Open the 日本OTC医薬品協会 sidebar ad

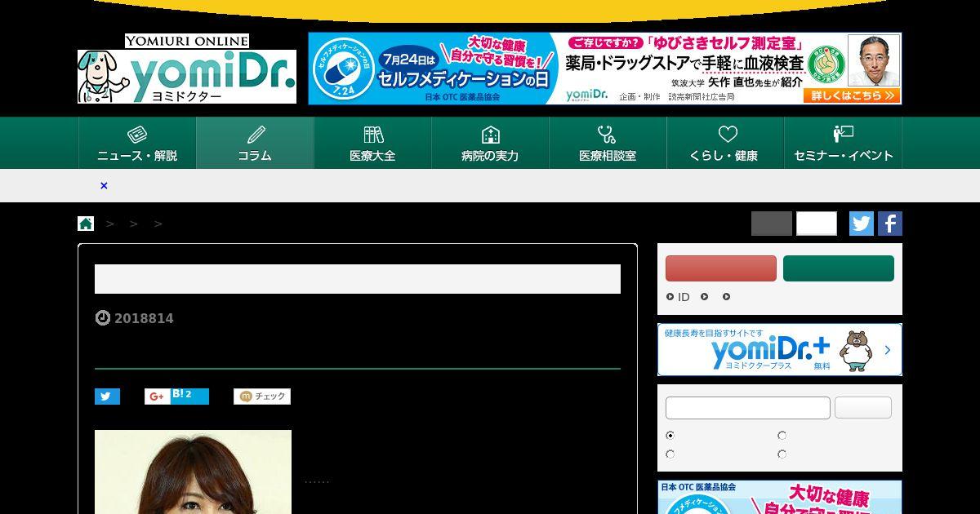780,497
